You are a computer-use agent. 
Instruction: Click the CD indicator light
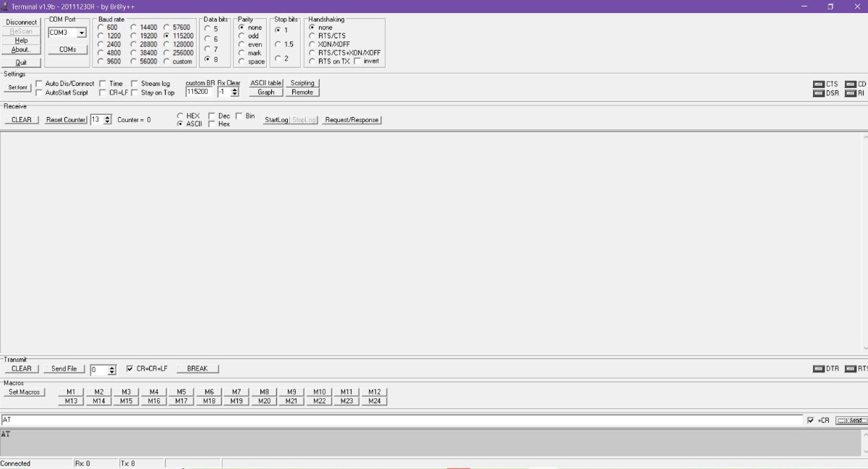point(850,84)
